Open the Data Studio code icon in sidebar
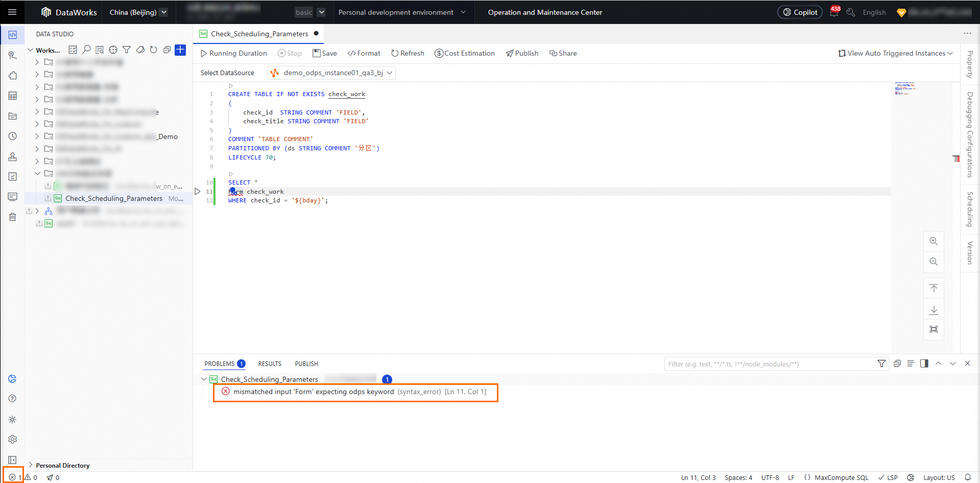Viewport: 980px width, 483px height. [x=13, y=35]
